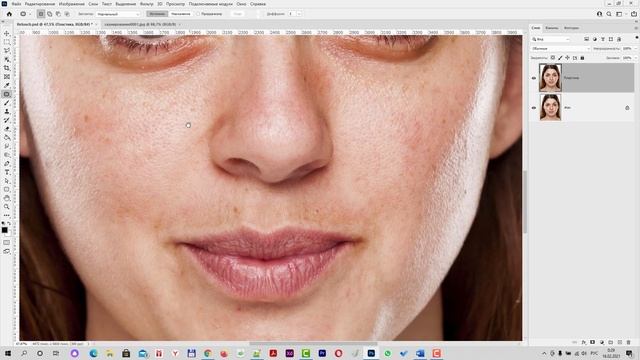Enable the Прозрачному transparent checkbox
The image size is (640, 360).
tap(198, 14)
